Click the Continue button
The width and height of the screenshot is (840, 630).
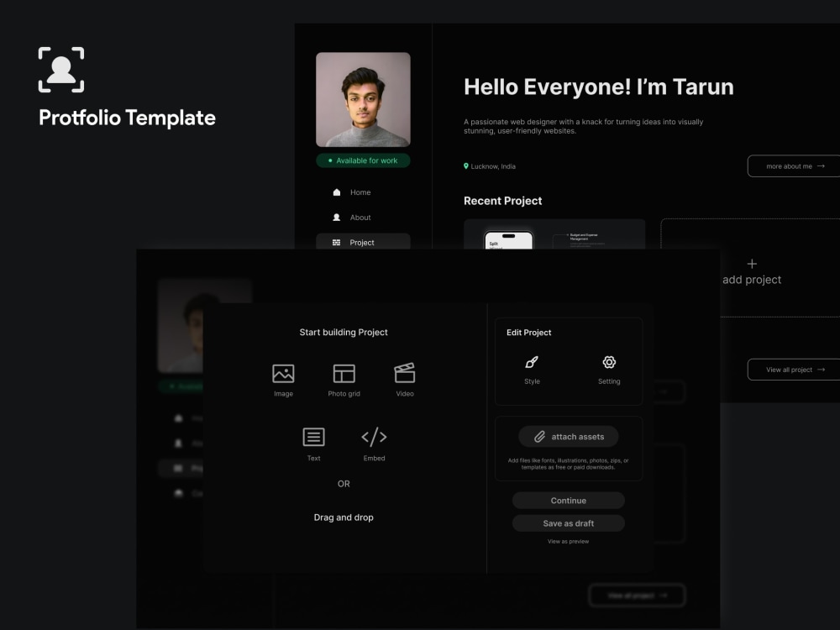(x=569, y=501)
